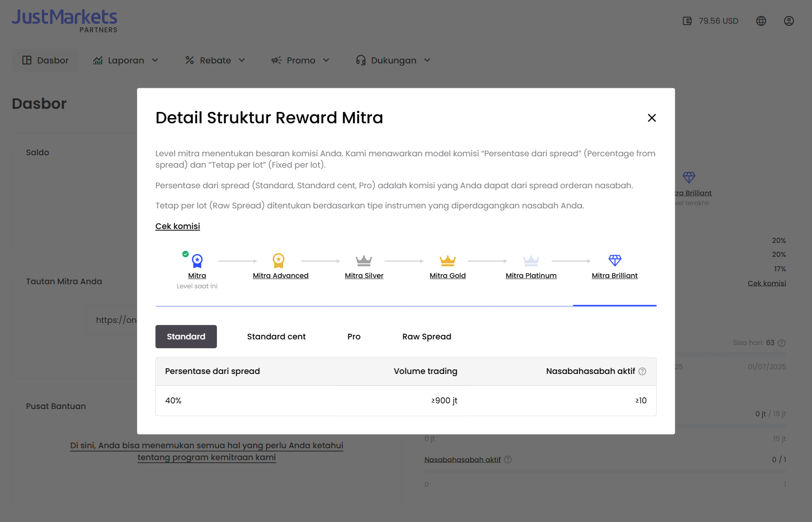Click the ≥900 jt volume cell
Image resolution: width=812 pixels, height=522 pixels.
tap(444, 400)
